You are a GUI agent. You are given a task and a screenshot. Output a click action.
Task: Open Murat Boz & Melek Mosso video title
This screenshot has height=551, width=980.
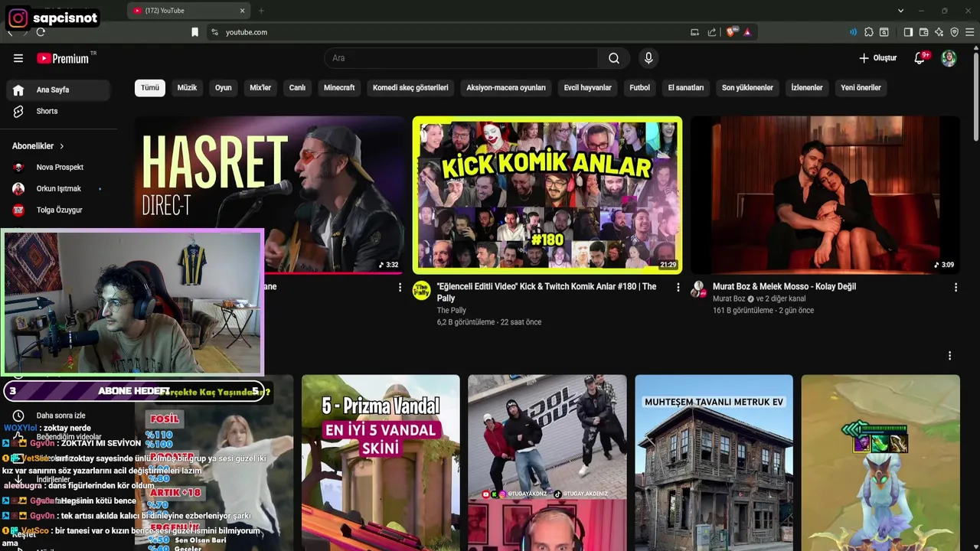click(x=784, y=286)
